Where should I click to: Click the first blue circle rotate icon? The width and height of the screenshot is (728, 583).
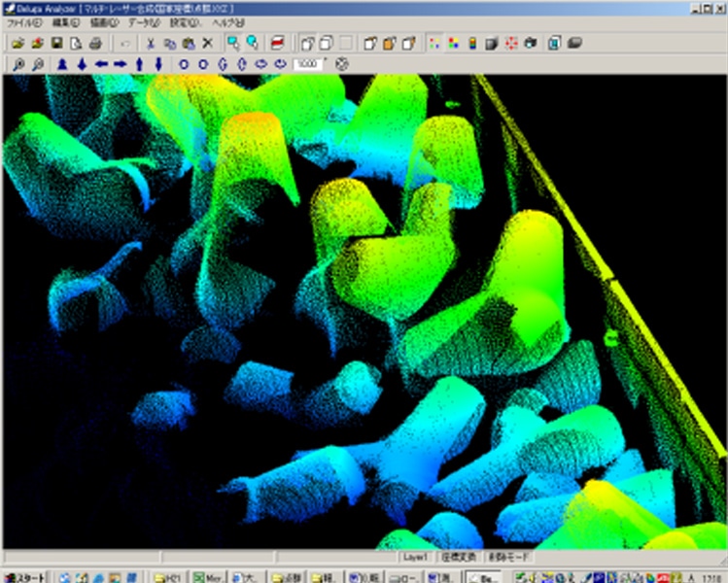[x=184, y=64]
